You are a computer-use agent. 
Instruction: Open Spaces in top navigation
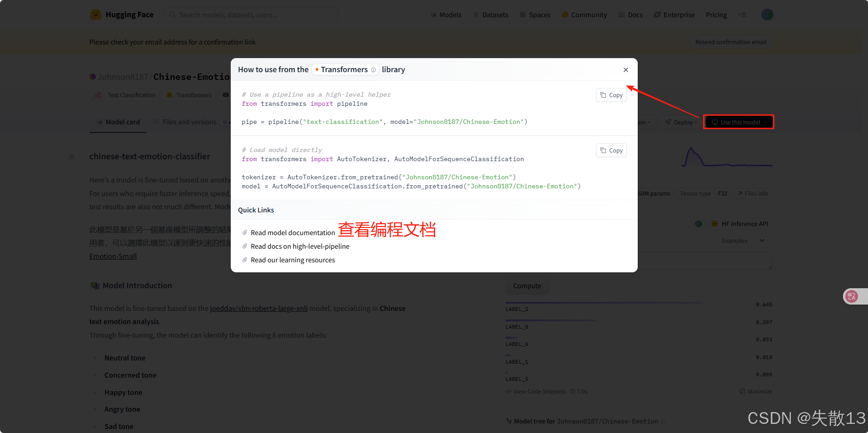click(x=535, y=15)
